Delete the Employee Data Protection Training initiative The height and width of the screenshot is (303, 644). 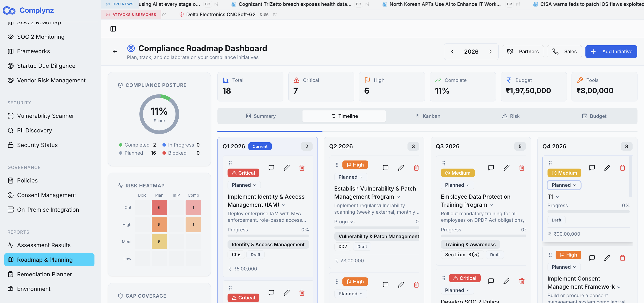pos(522,168)
